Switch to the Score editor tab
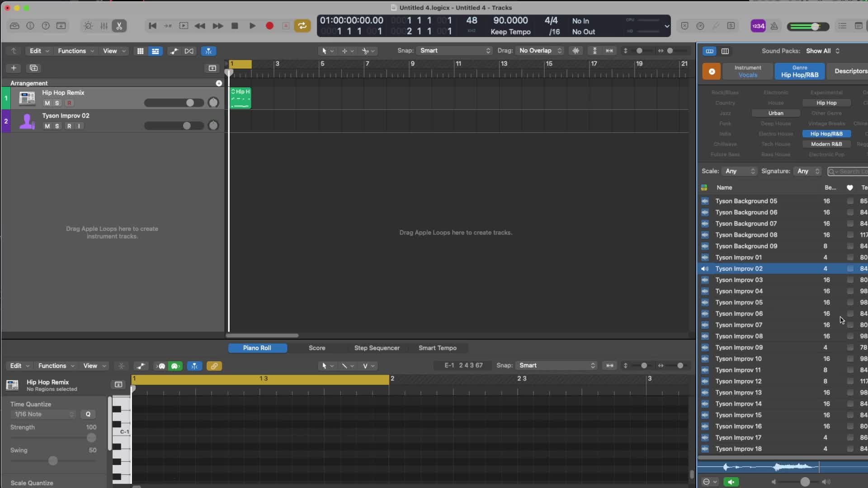Screen dimensions: 868x488 (x=316, y=348)
